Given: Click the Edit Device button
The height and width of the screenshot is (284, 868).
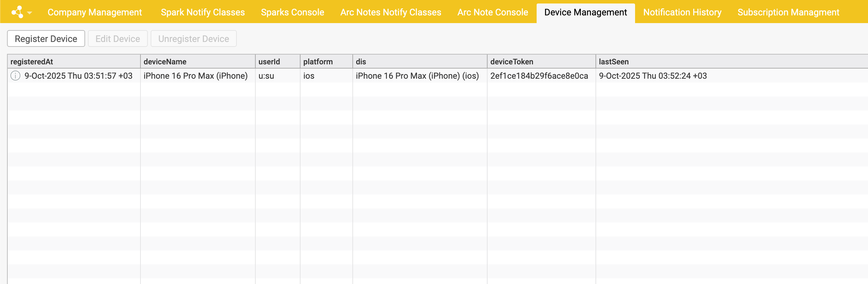Looking at the screenshot, I should [118, 38].
